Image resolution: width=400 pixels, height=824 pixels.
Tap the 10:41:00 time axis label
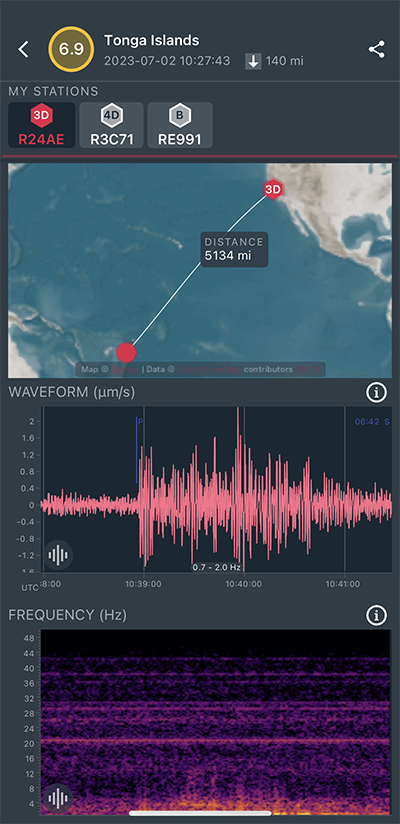(x=344, y=584)
